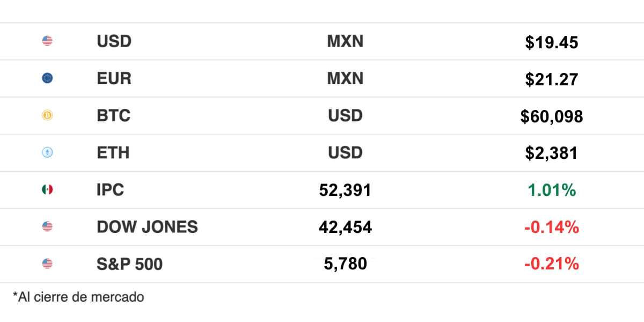Click the BTC ticker label
Screen dimensions: 644x322
click(x=113, y=115)
